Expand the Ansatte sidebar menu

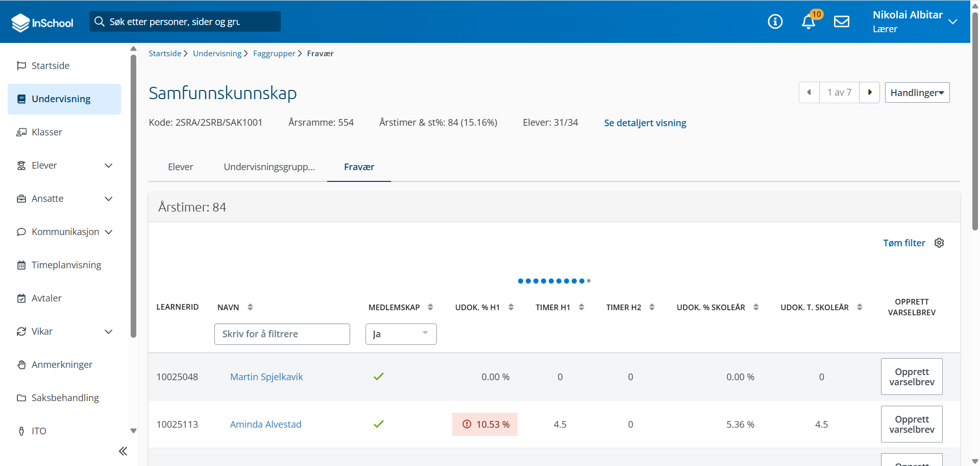point(108,199)
